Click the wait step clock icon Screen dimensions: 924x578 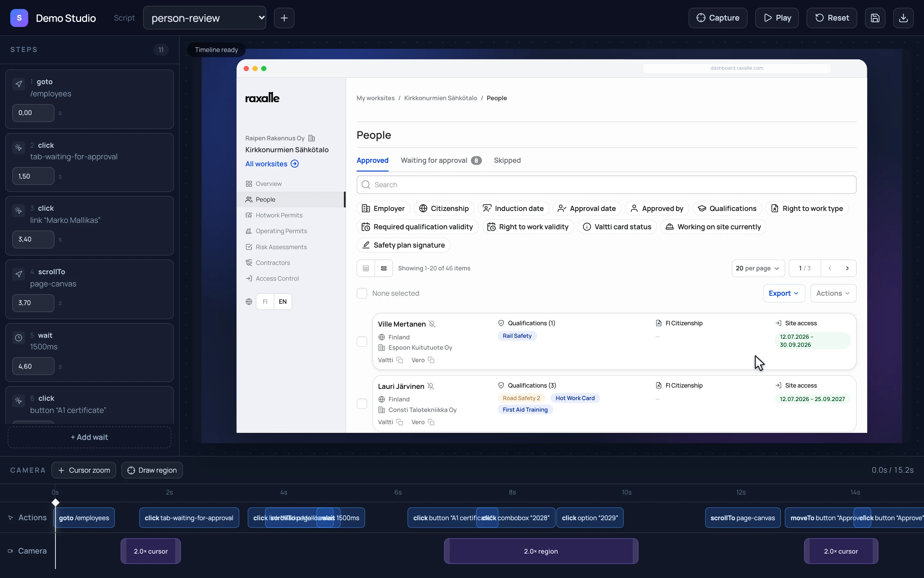tap(19, 337)
